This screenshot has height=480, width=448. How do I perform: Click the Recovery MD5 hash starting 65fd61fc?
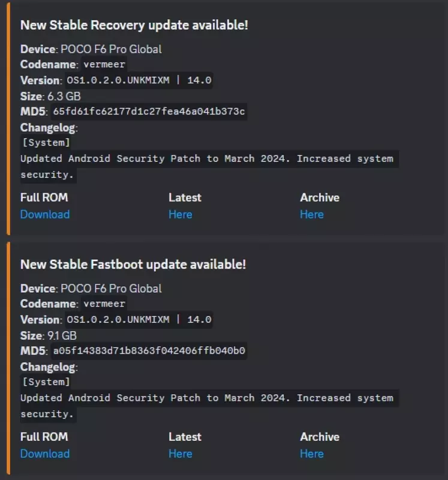149,112
